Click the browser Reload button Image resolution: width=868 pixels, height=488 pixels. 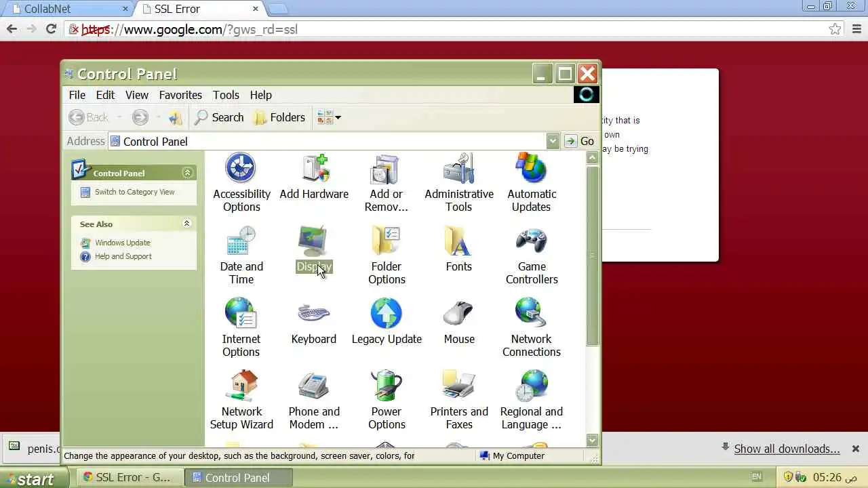pos(51,29)
